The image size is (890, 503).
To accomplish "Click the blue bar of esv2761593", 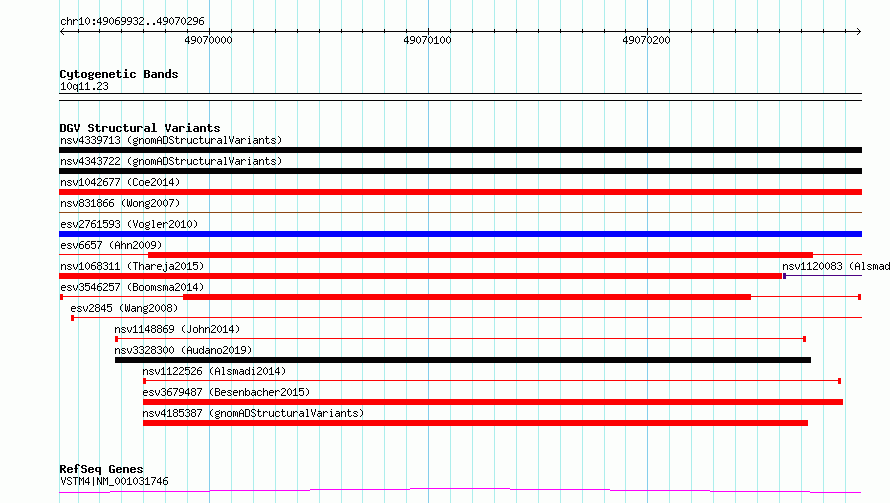I will click(460, 234).
